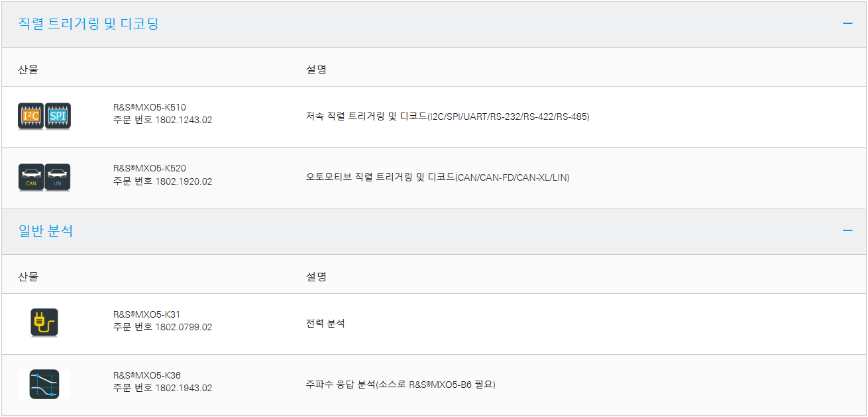This screenshot has height=417, width=868.
Task: Click the CAN car icon
Action: (30, 177)
